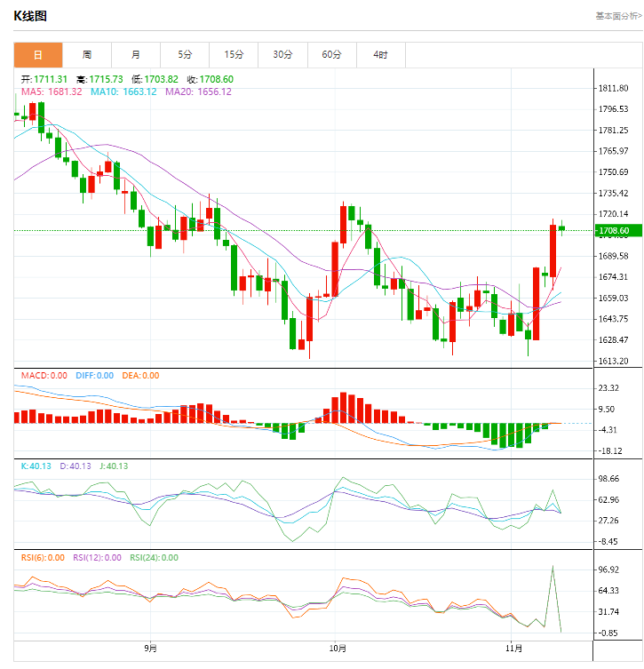Click the 98.66 KDJ axis label

[608, 479]
